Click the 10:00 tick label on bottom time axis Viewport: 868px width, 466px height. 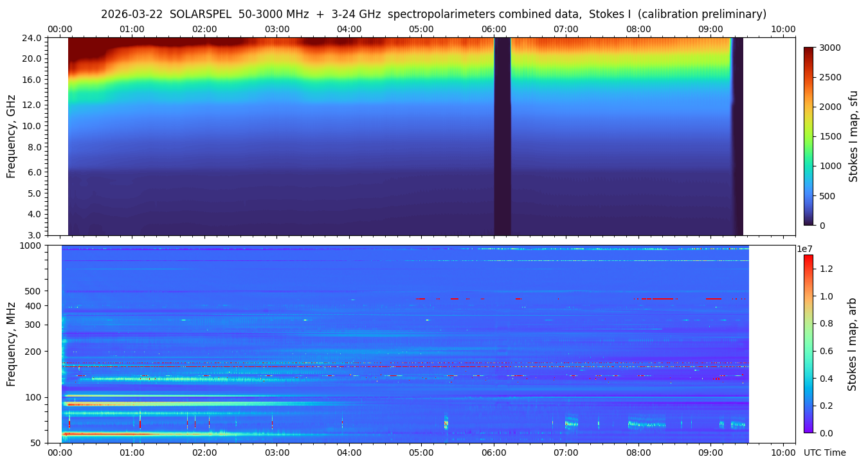click(x=782, y=453)
